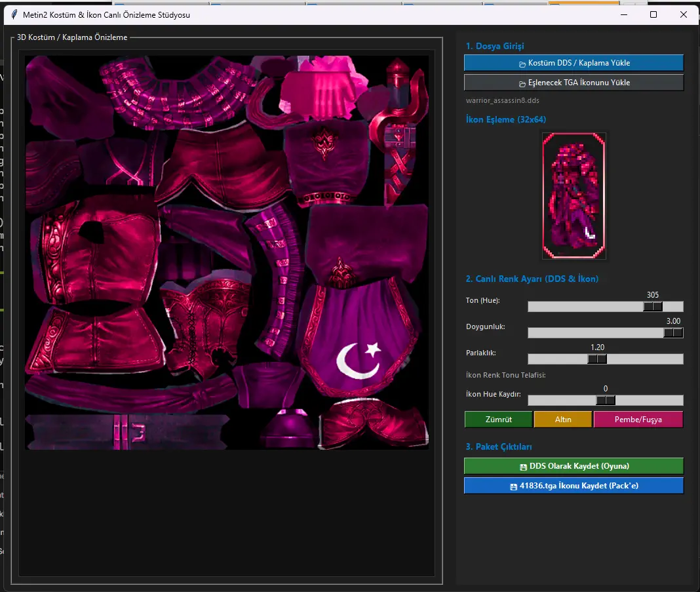Screen dimensions: 700x592
Task: Click the Parlaklık value 1.20
Action: coord(597,347)
